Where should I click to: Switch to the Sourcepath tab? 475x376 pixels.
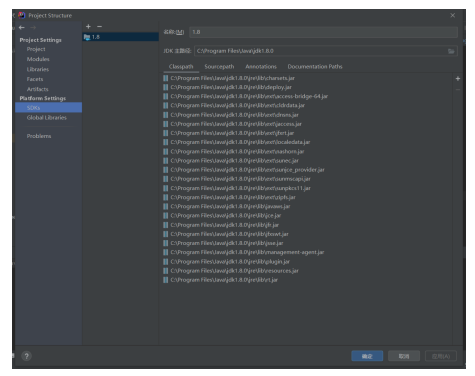click(219, 67)
